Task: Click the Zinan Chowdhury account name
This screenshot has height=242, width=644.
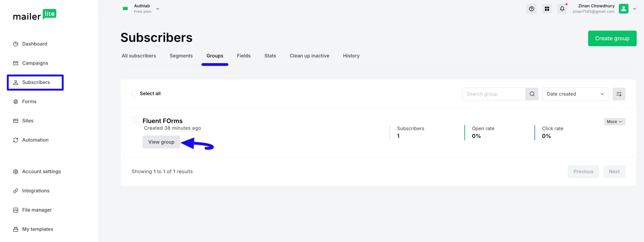Action: point(596,6)
